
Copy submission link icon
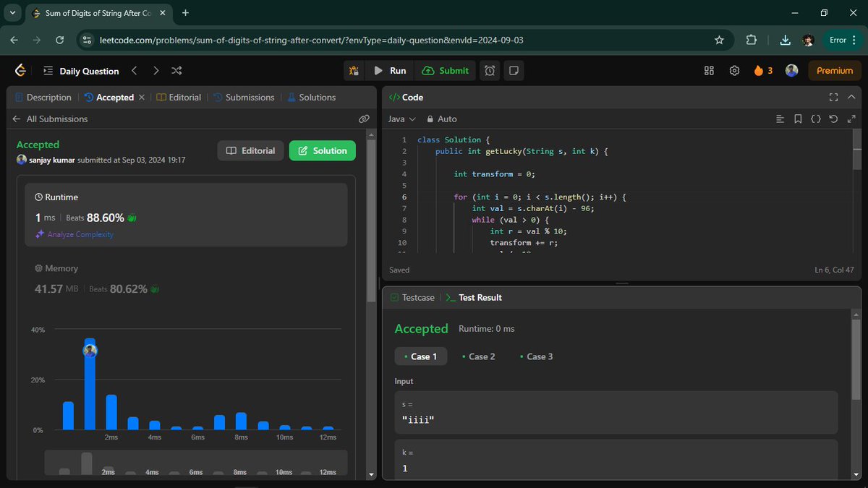(x=364, y=119)
